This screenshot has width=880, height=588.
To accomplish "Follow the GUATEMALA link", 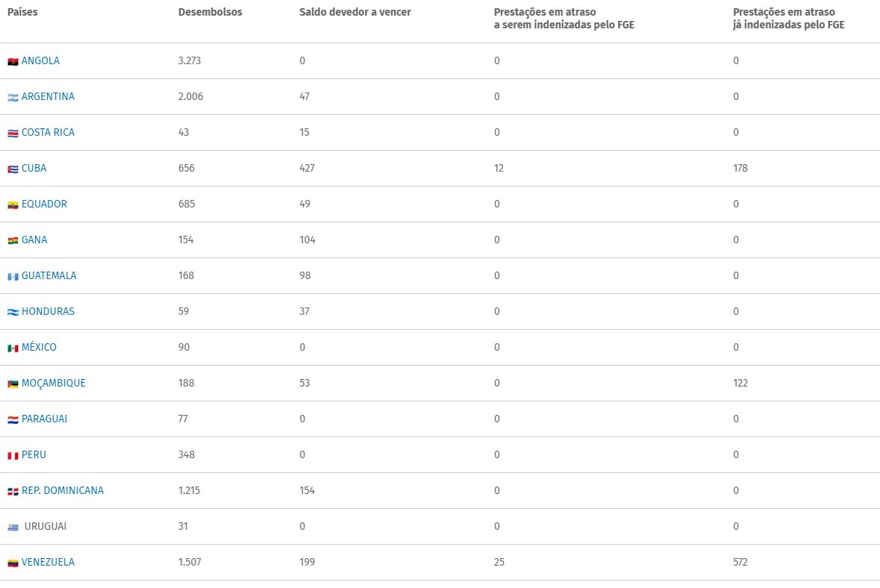I will [49, 275].
